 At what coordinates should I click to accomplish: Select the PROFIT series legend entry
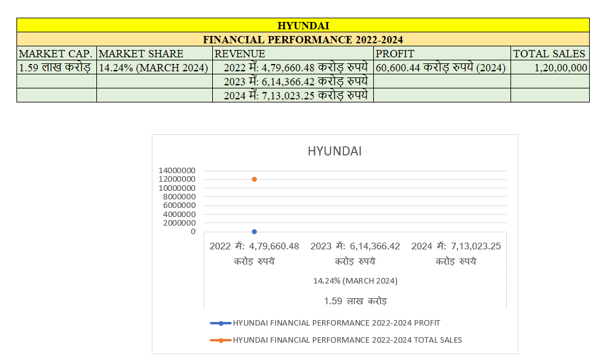tap(325, 323)
